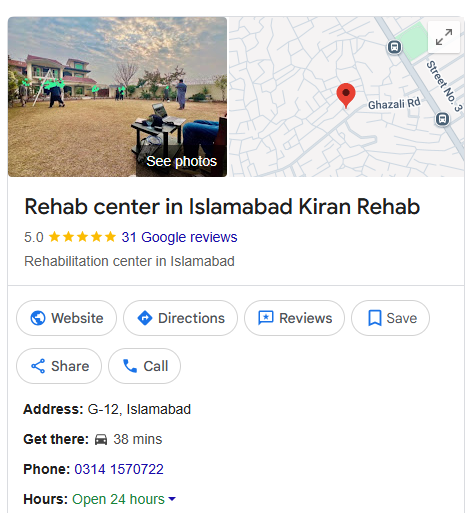The image size is (473, 513).
Task: Click the globe icon in Website button
Action: pyautogui.click(x=38, y=318)
